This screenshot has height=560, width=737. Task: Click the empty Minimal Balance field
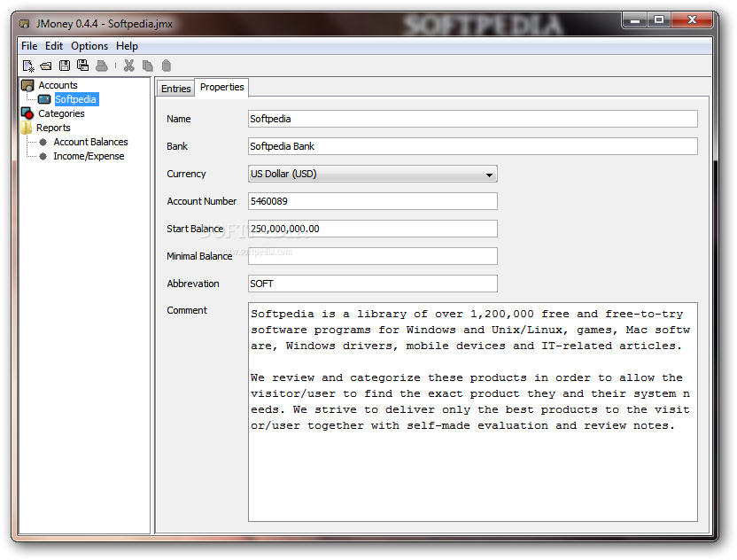[x=372, y=256]
